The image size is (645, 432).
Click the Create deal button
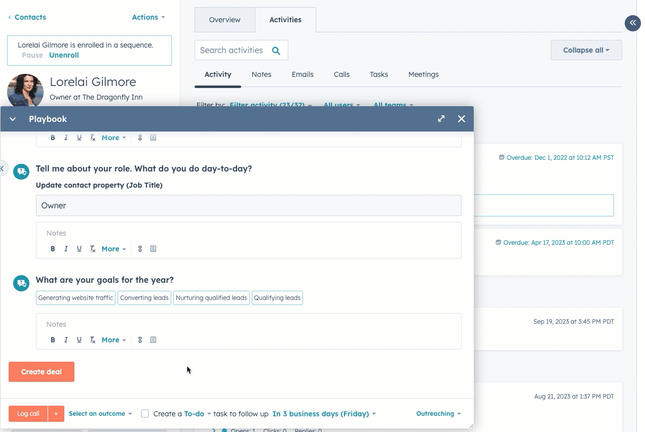coord(41,372)
